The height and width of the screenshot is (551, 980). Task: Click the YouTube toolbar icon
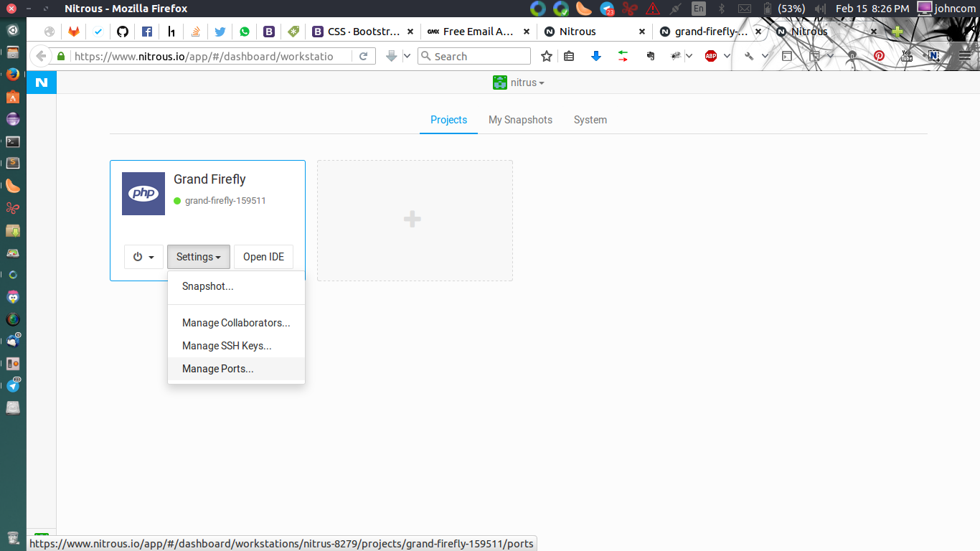(x=907, y=56)
